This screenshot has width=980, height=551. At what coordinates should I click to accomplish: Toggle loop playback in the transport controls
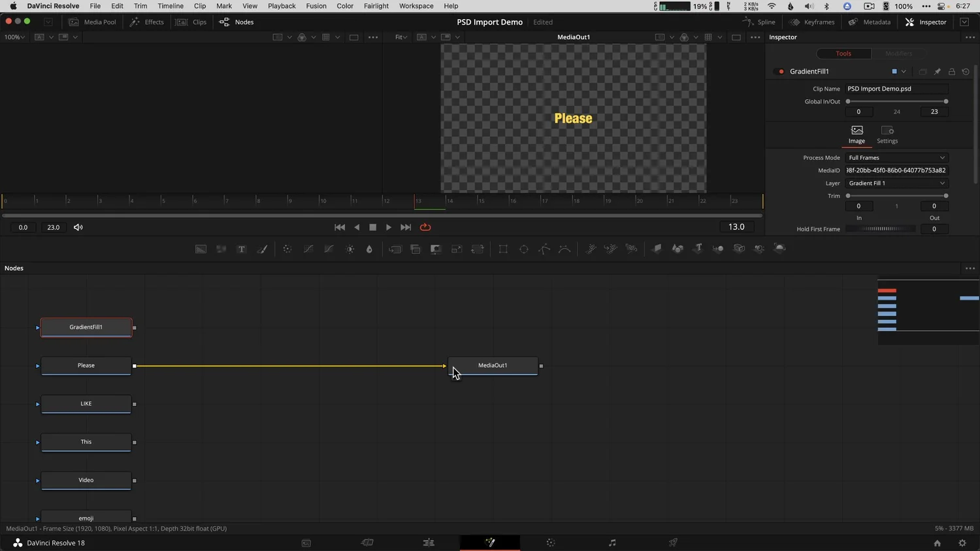point(425,227)
